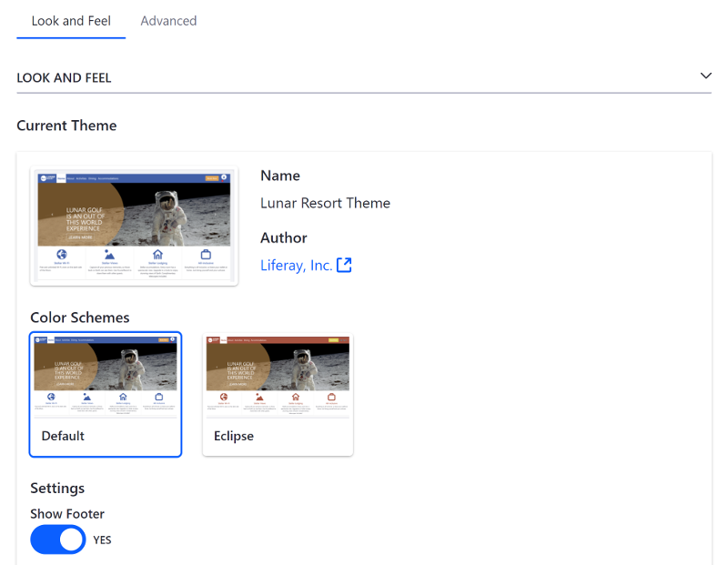The width and height of the screenshot is (728, 565).
Task: Click the YES label next to the toggle
Action: [x=102, y=540]
